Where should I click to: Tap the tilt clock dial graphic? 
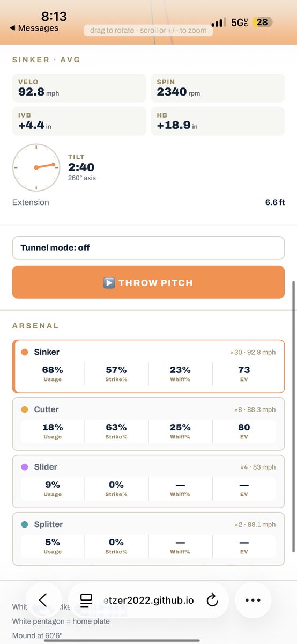(35, 167)
